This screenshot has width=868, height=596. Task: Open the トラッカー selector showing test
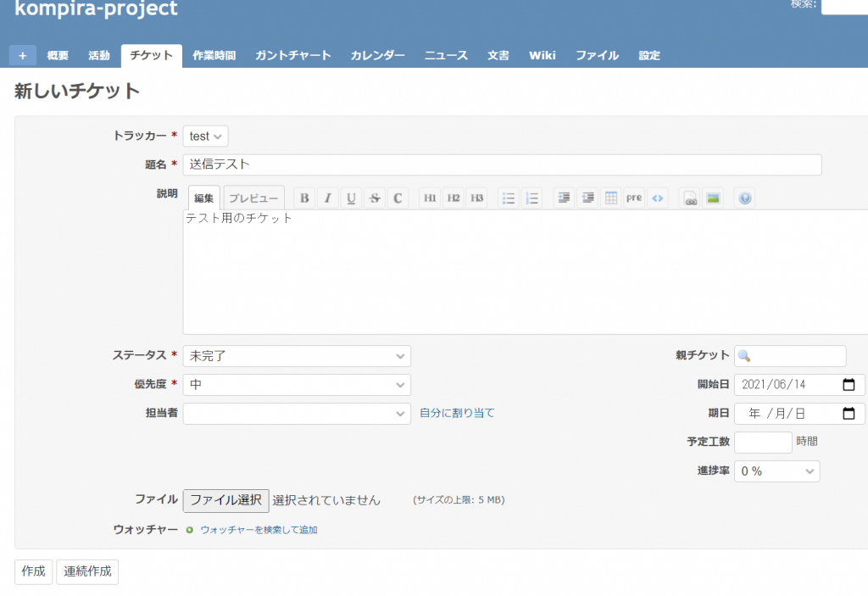pos(205,136)
